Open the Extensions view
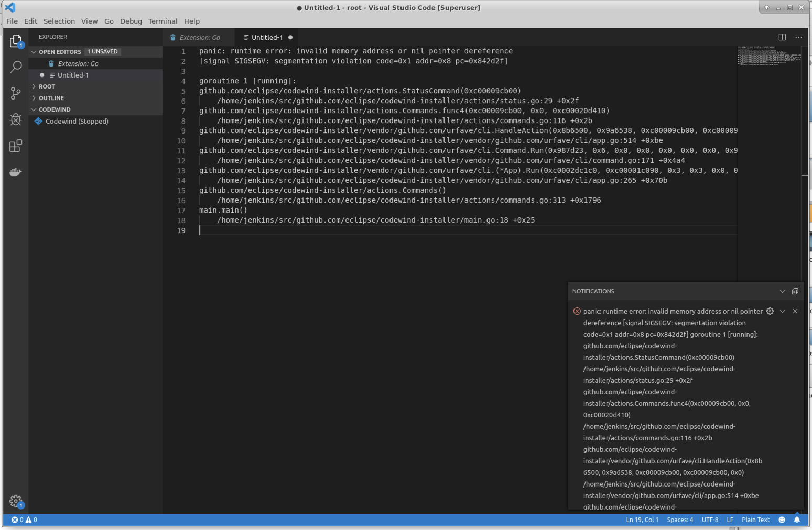 (x=16, y=146)
